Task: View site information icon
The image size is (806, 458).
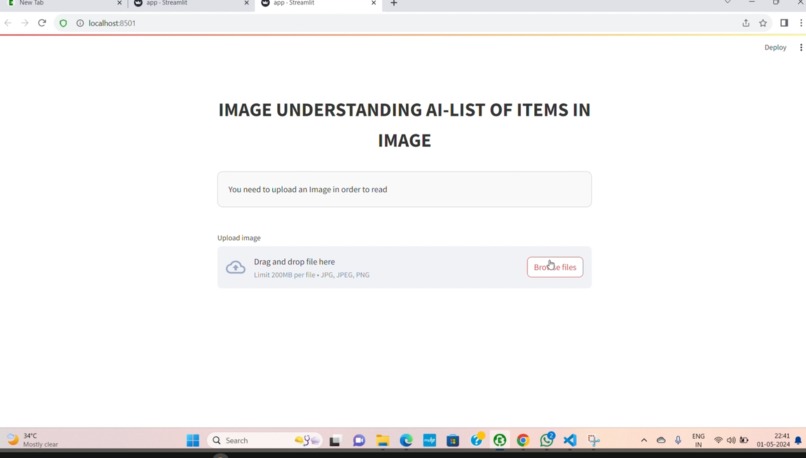Action: [x=80, y=23]
